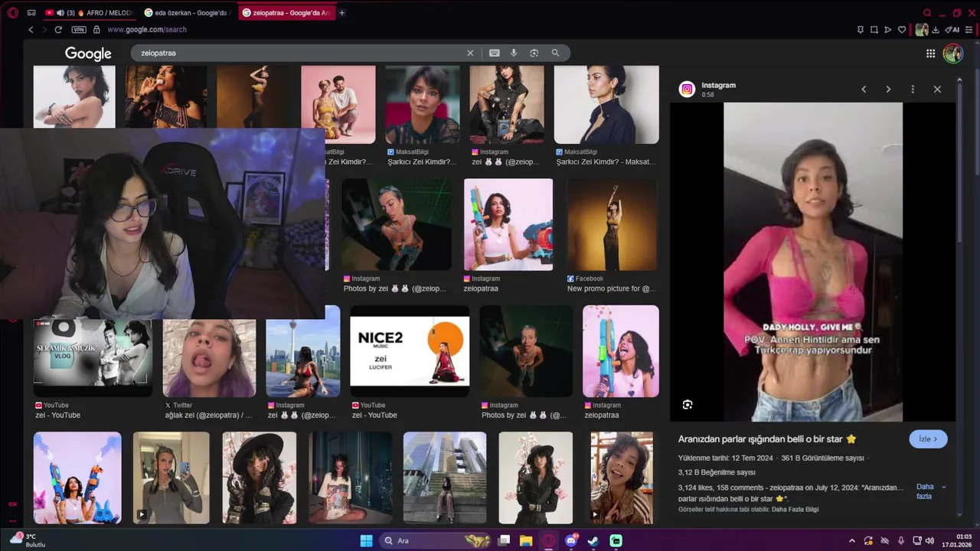Click the address bar URL
This screenshot has width=980, height=551.
click(x=147, y=30)
